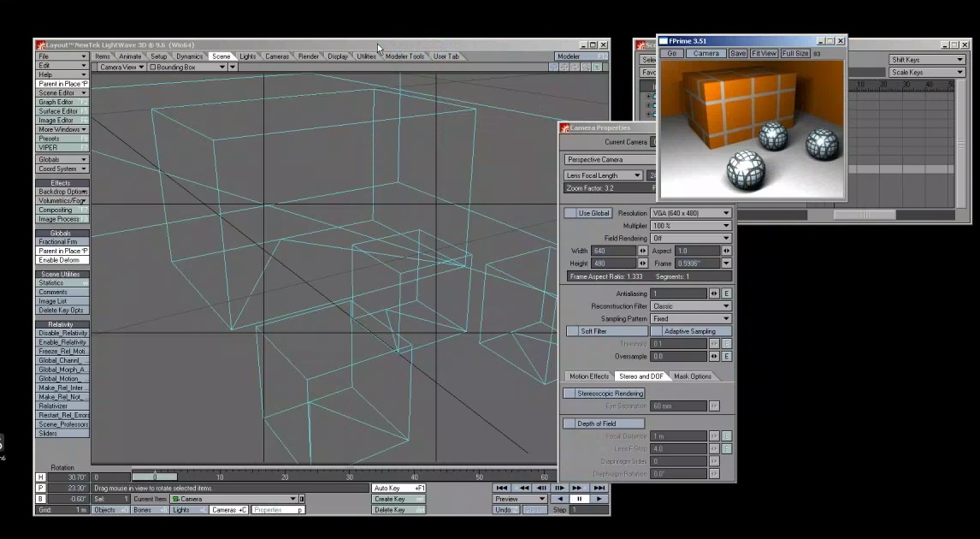
Task: Click the horizontal scrollbar in Scene Editor window
Action: [x=865, y=215]
